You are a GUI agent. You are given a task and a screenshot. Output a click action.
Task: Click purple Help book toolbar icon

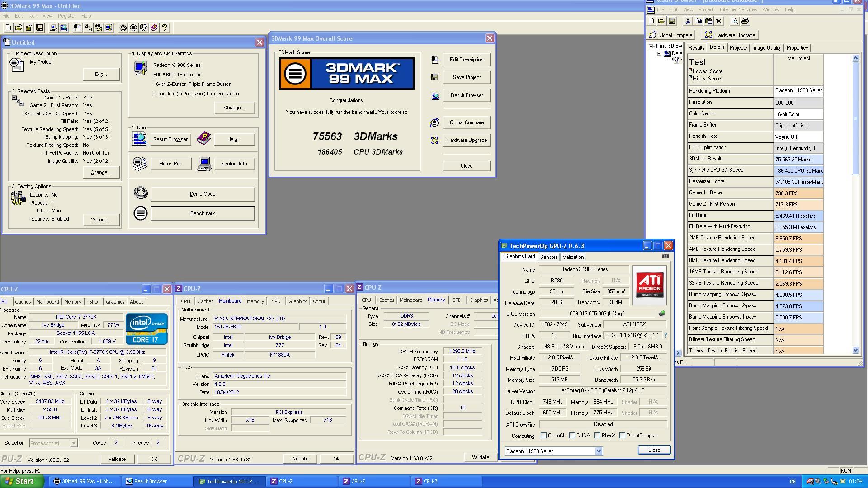click(154, 28)
